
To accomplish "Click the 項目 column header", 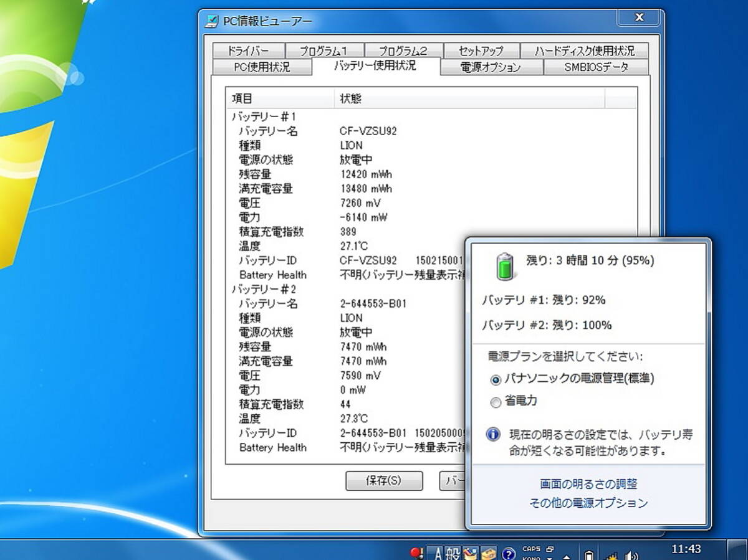I will [280, 98].
